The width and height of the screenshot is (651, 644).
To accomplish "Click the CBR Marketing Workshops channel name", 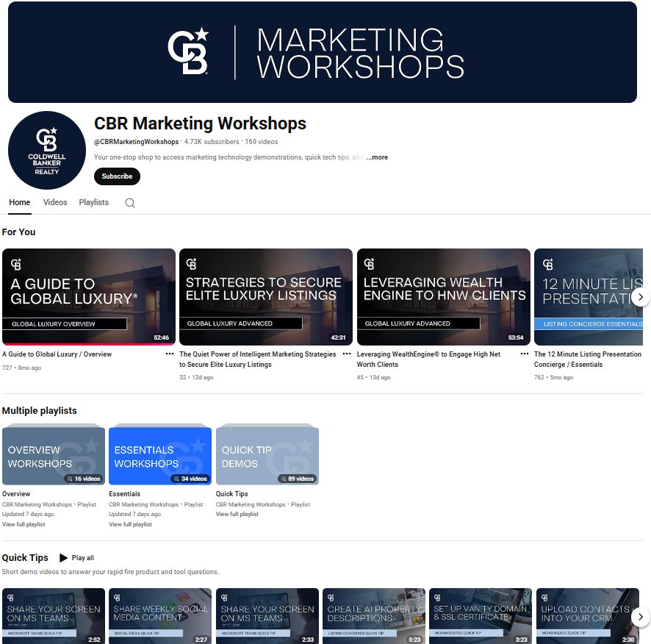I will pos(200,124).
